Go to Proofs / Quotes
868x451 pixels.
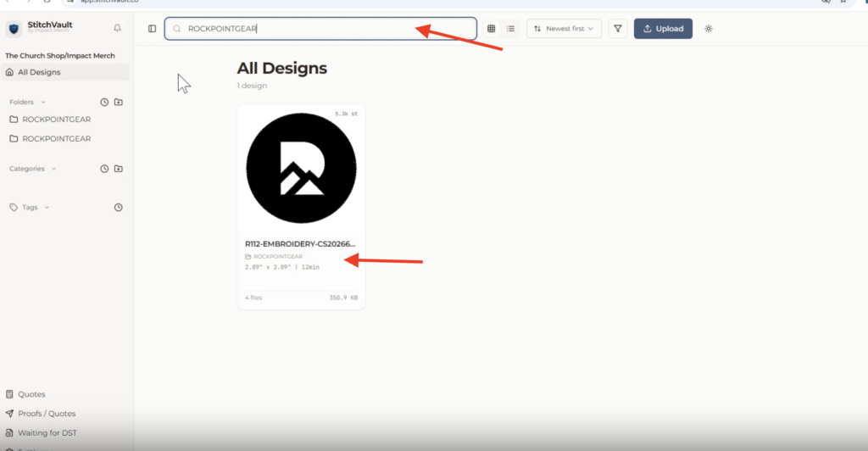click(x=47, y=414)
